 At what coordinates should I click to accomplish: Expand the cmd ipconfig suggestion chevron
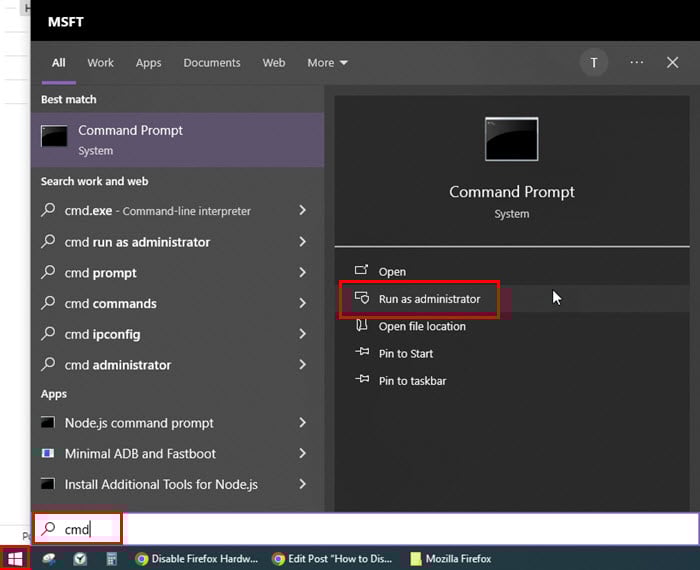click(302, 334)
